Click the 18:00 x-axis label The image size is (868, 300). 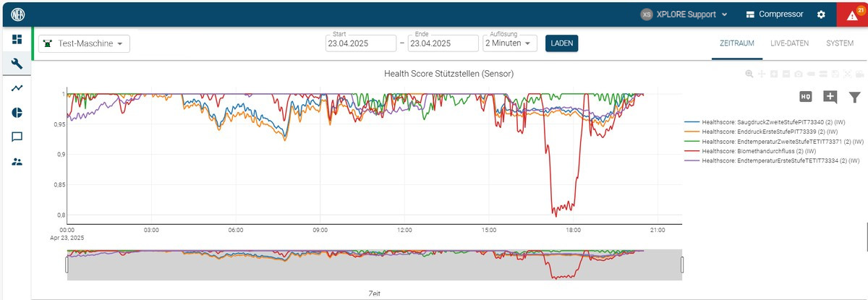point(573,230)
